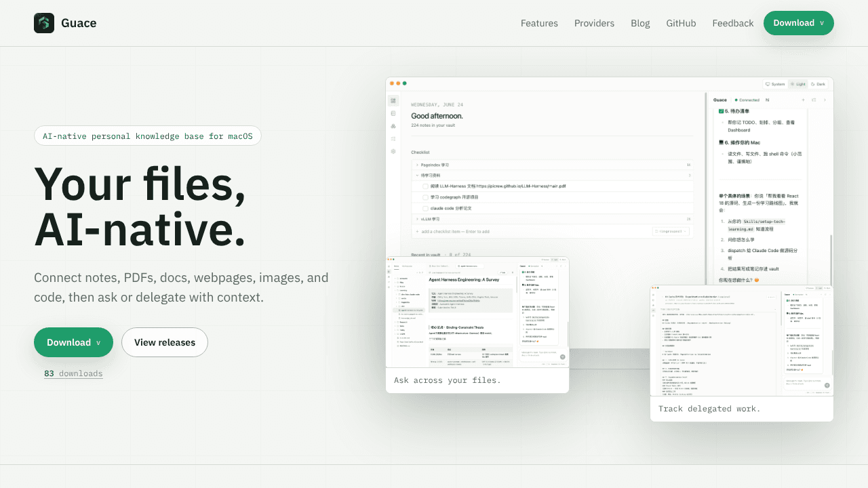Click the Good afternoon. greeting heading
This screenshot has height=488, width=868.
point(438,116)
